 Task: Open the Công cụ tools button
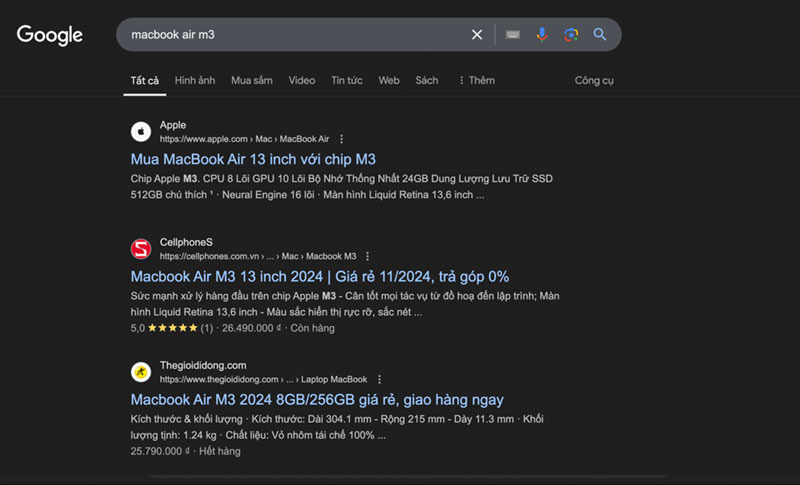(x=594, y=80)
